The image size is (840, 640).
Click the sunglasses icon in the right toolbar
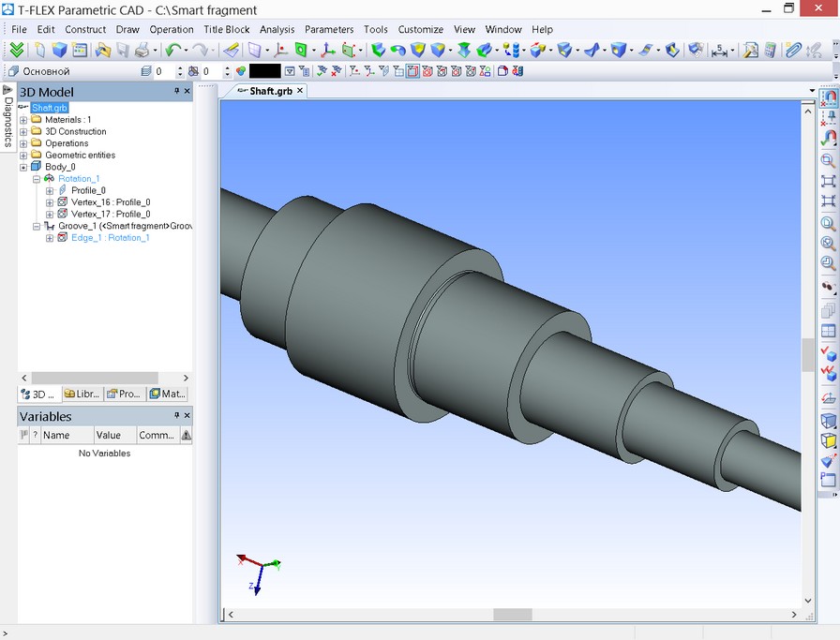[x=828, y=287]
